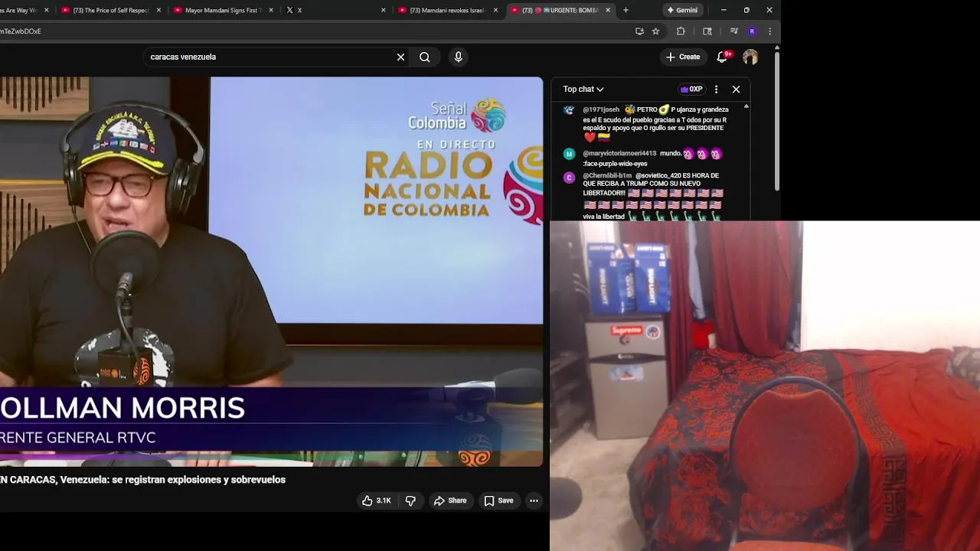Open the 0XP points badge
The image size is (980, 551).
pyautogui.click(x=691, y=89)
